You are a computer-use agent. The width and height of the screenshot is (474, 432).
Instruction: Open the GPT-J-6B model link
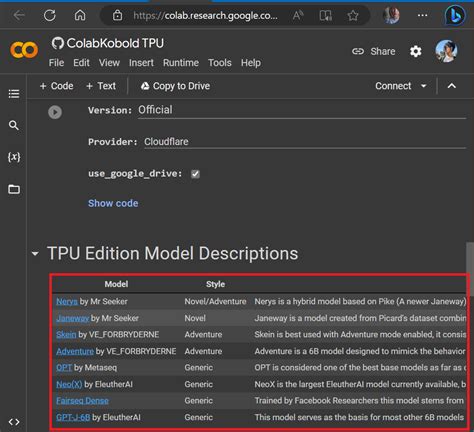[73, 417]
